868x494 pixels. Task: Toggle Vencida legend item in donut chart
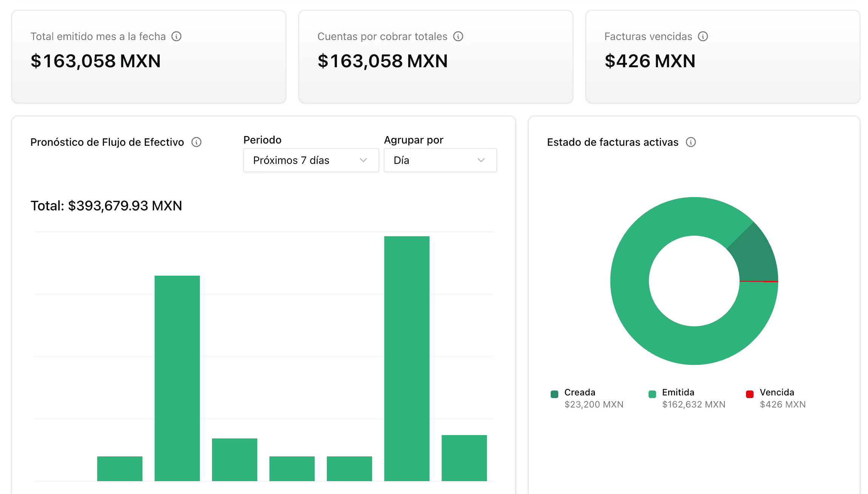(x=777, y=392)
